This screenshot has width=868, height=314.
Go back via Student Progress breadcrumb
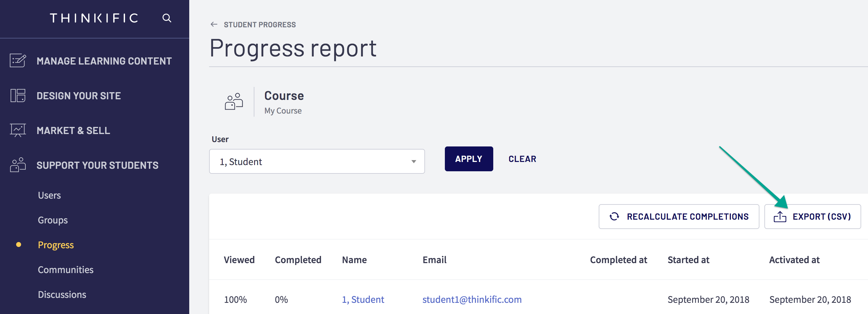tap(260, 25)
